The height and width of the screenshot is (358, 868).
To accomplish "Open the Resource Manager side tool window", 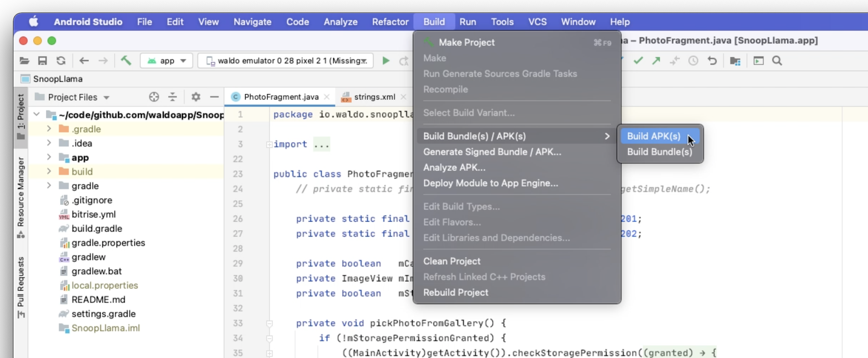I will point(21,197).
